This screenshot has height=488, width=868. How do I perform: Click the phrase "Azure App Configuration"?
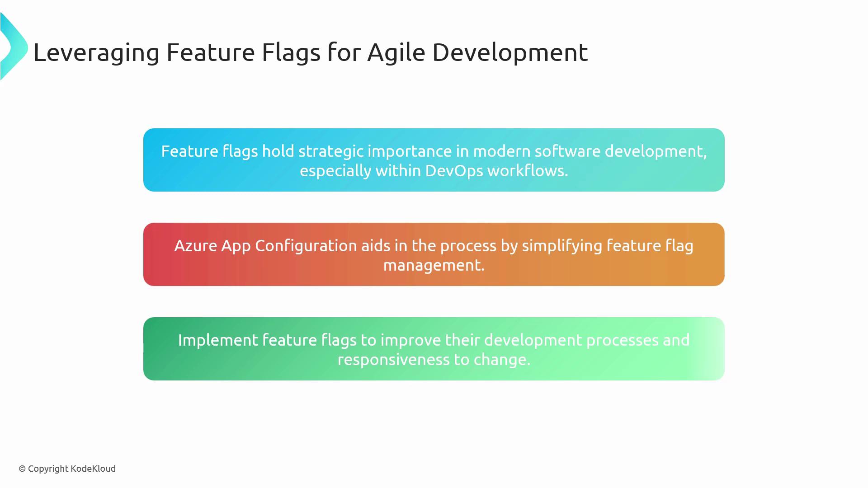pos(265,246)
